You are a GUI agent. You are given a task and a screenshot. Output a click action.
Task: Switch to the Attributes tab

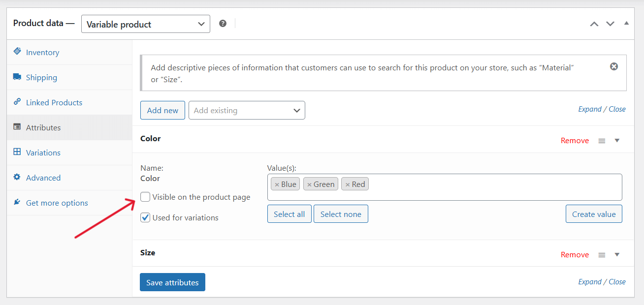42,127
